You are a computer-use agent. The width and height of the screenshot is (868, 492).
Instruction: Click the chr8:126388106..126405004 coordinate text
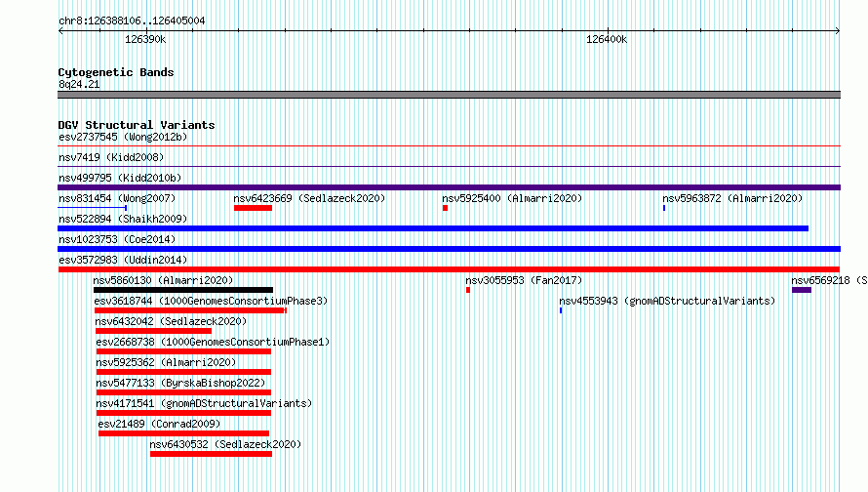tap(132, 20)
